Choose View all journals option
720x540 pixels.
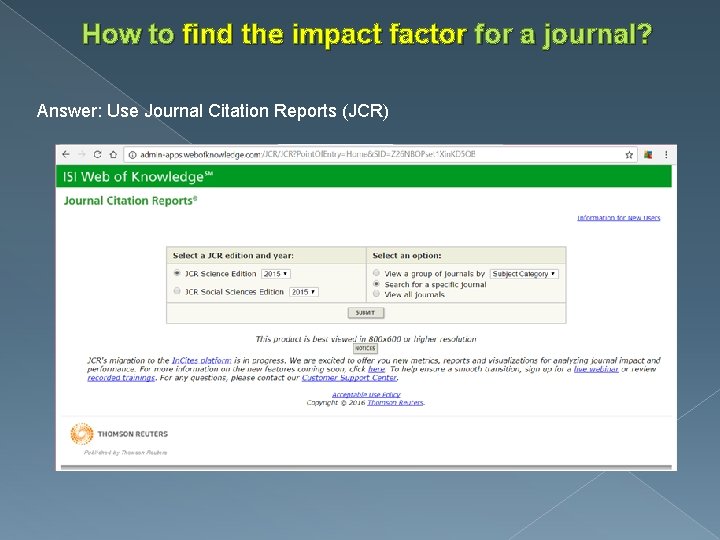[376, 294]
